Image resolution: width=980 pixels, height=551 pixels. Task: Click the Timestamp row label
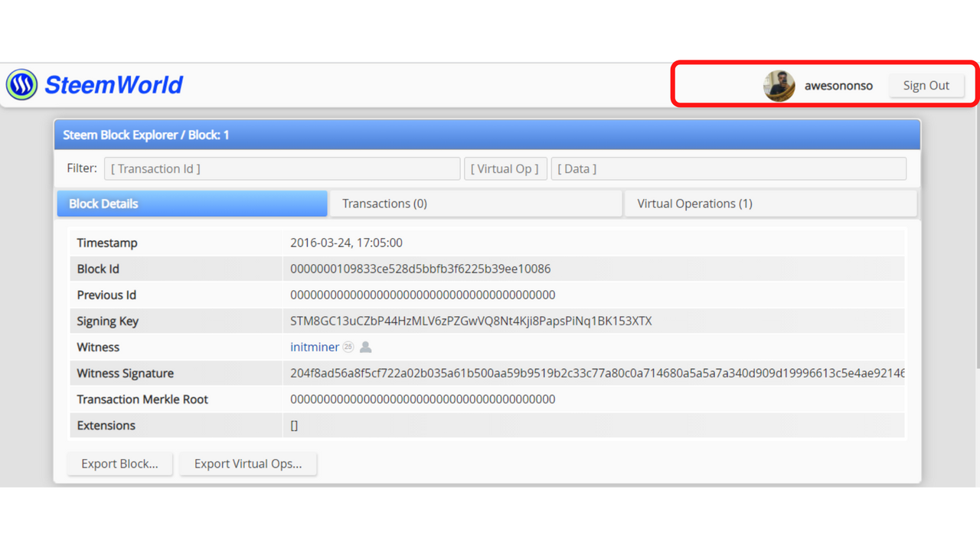(x=107, y=243)
